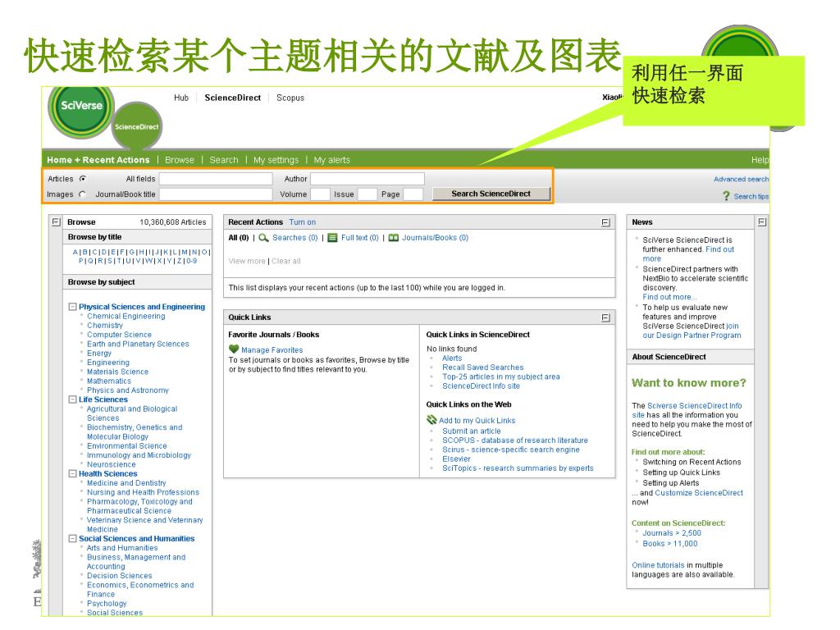Turn on Recent Actions

click(x=303, y=222)
